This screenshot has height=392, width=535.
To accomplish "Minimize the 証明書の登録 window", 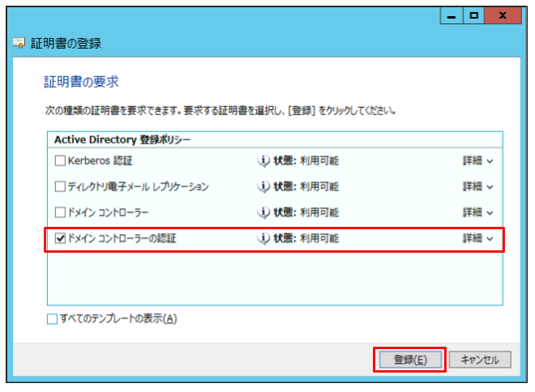I will tap(452, 15).
